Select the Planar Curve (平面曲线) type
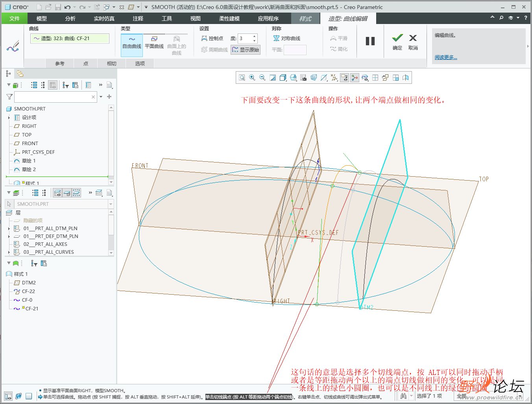This screenshot has height=404, width=532. 154,42
